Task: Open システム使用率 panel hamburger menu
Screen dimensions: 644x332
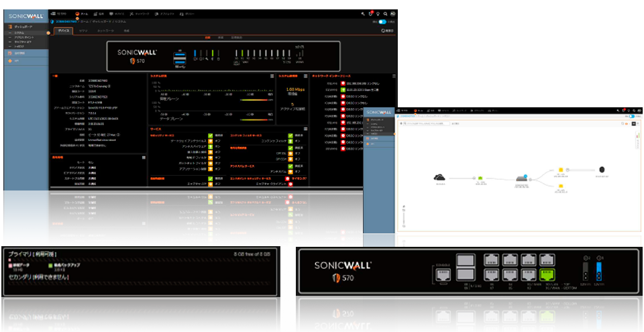Action: [x=307, y=76]
